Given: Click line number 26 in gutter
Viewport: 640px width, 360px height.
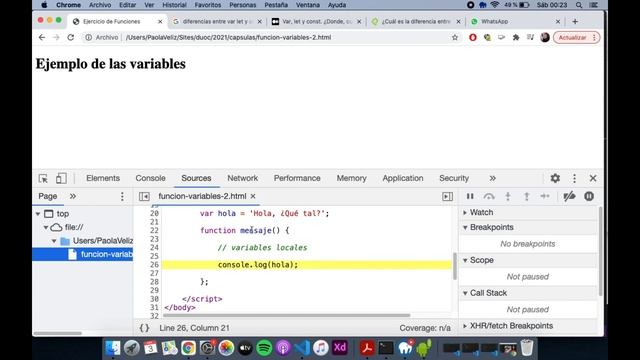Looking at the screenshot, I should click(x=154, y=264).
